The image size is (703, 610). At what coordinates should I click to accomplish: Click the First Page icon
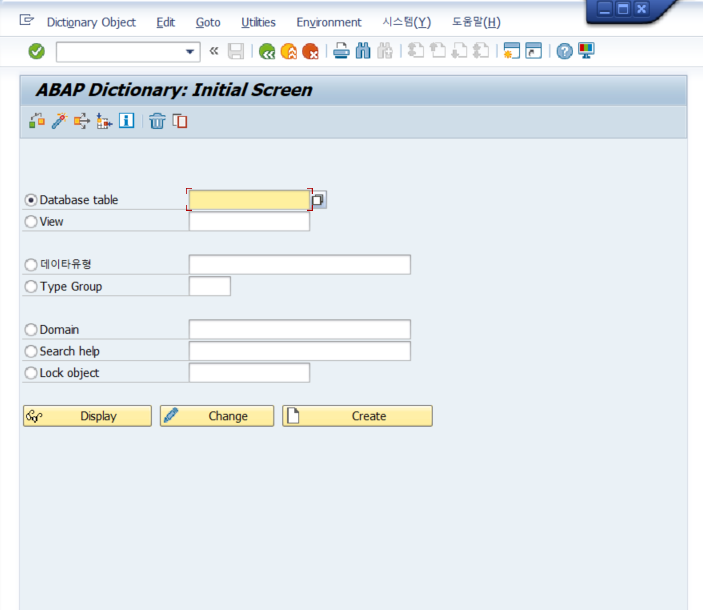[416, 51]
